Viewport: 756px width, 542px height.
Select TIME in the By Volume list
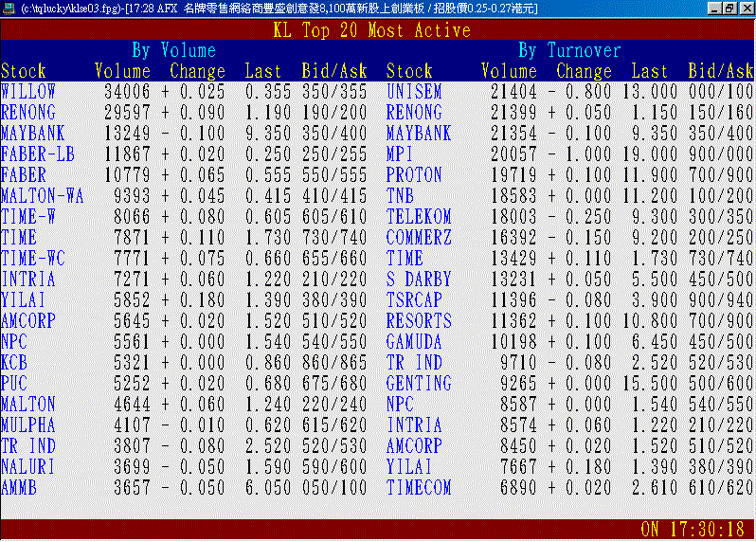point(19,238)
